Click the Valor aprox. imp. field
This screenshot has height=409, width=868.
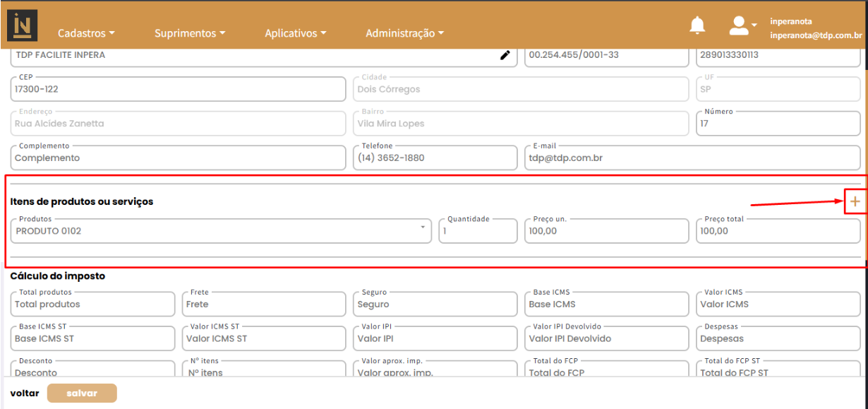435,369
